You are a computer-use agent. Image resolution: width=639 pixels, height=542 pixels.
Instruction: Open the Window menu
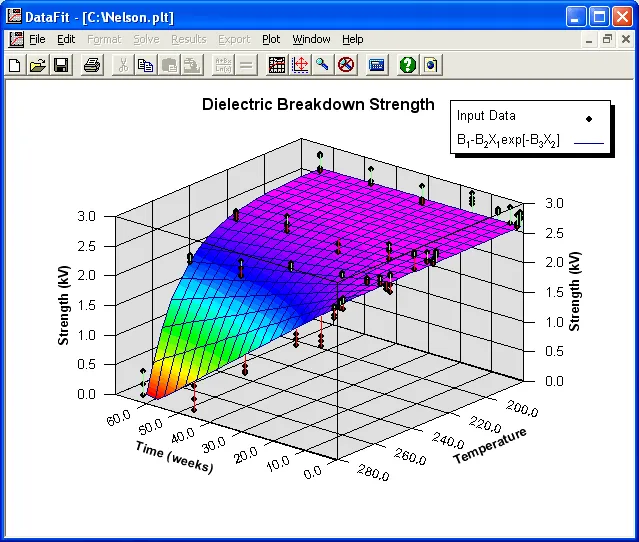point(311,40)
